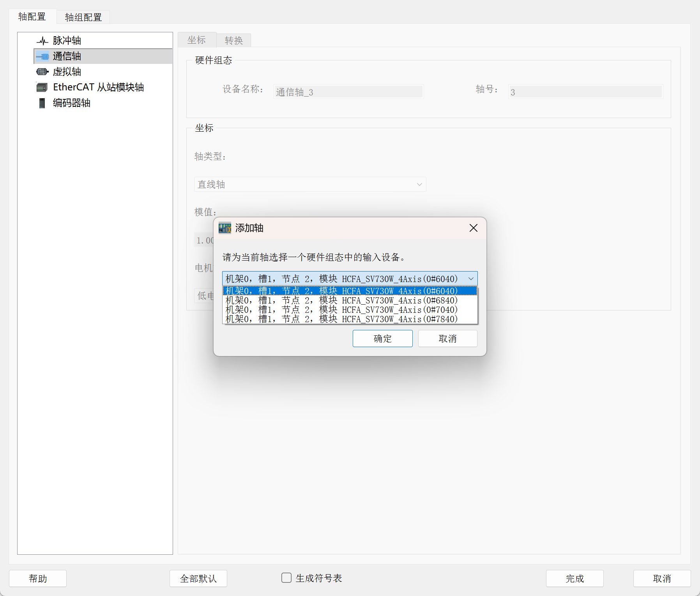This screenshot has width=700, height=596.
Task: Open the input device combo box arrow
Action: click(x=471, y=279)
